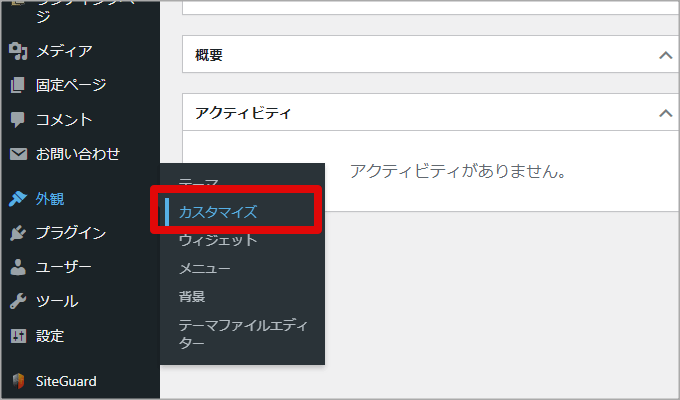Select the お問い合わせ envelope icon
The width and height of the screenshot is (680, 400).
(x=18, y=154)
